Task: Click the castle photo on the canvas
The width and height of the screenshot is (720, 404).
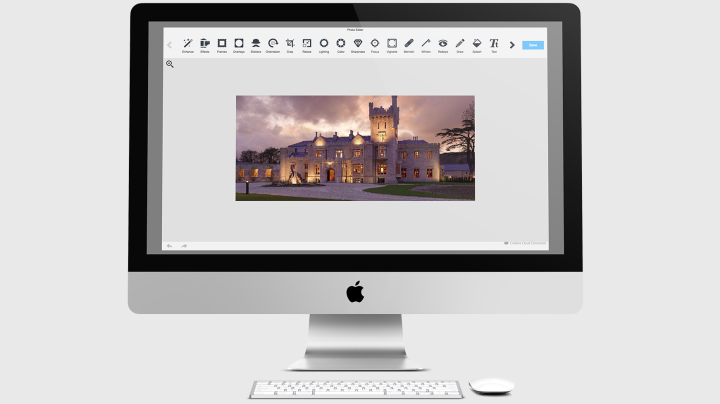Action: tap(355, 148)
